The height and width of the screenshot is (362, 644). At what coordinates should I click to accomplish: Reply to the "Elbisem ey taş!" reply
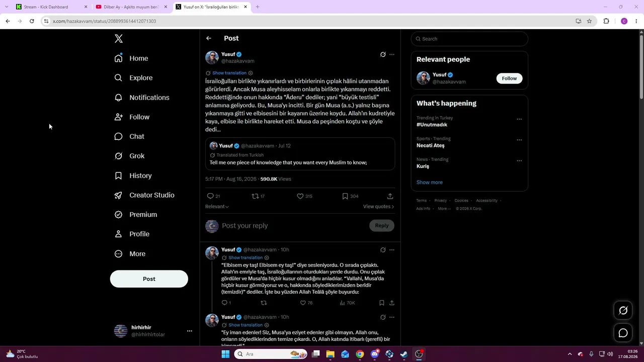coord(224,303)
